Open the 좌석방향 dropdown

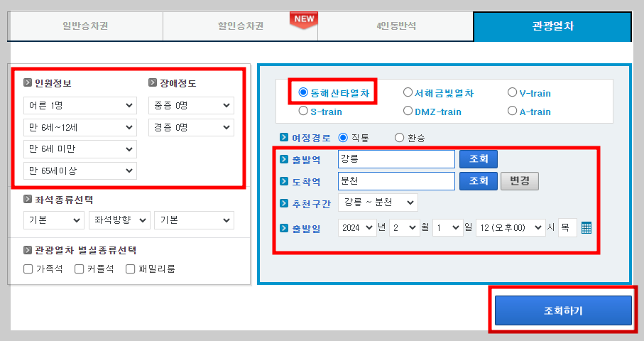coord(119,220)
